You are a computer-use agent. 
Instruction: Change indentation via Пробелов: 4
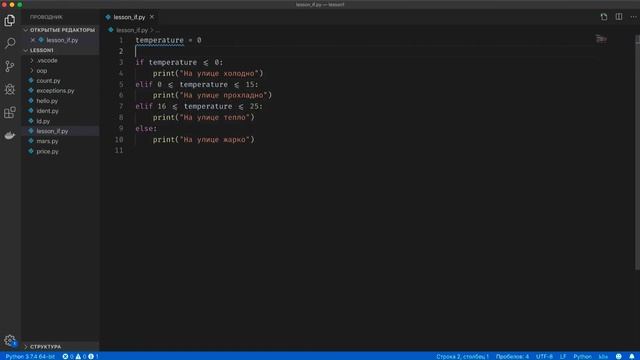point(512,356)
